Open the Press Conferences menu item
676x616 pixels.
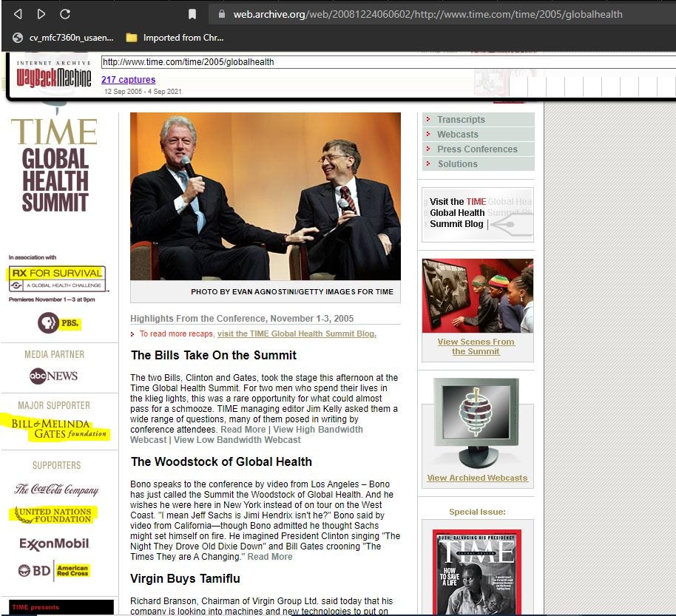coord(478,149)
